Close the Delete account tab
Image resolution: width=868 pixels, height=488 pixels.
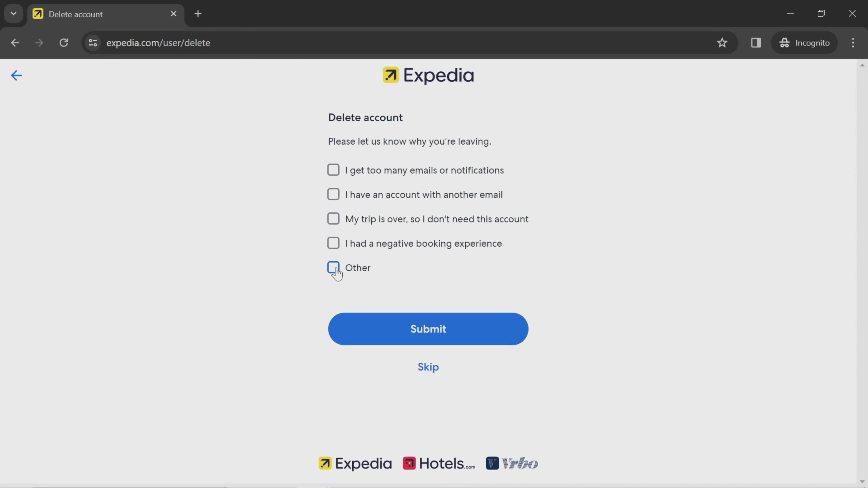174,14
